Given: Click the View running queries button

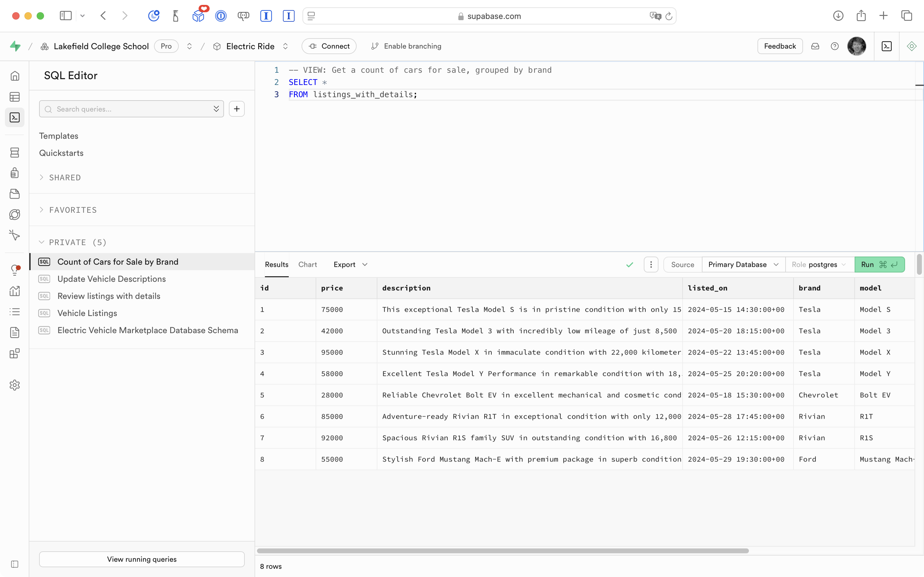Looking at the screenshot, I should (141, 559).
